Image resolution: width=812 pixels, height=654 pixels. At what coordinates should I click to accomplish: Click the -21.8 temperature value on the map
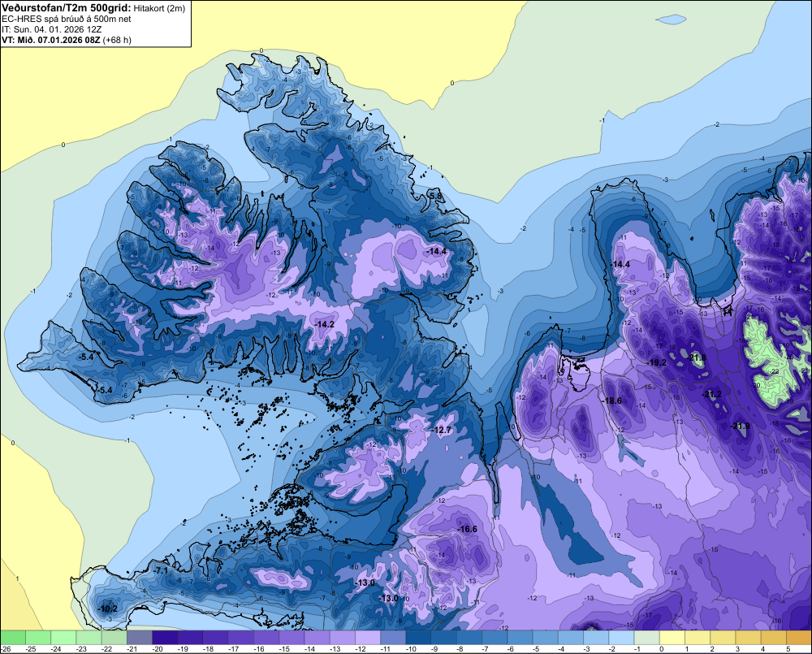tap(697, 357)
